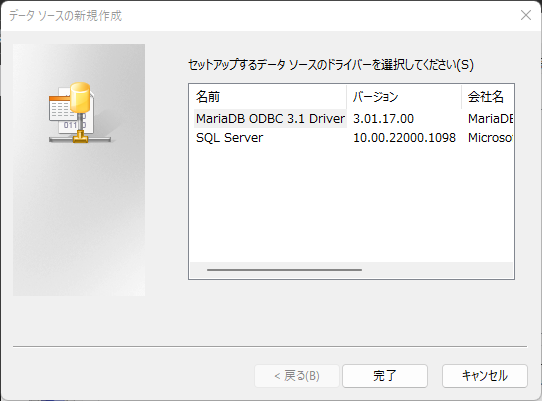Viewport: 542px width, 401px height.
Task: Click the disabled 戻る(B) button
Action: pyautogui.click(x=297, y=376)
